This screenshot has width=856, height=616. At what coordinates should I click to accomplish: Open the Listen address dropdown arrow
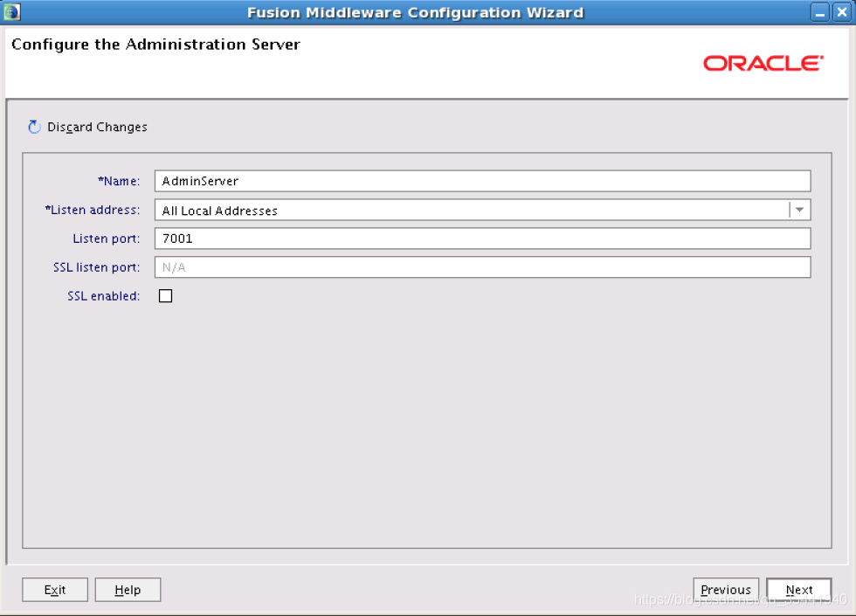pyautogui.click(x=800, y=210)
